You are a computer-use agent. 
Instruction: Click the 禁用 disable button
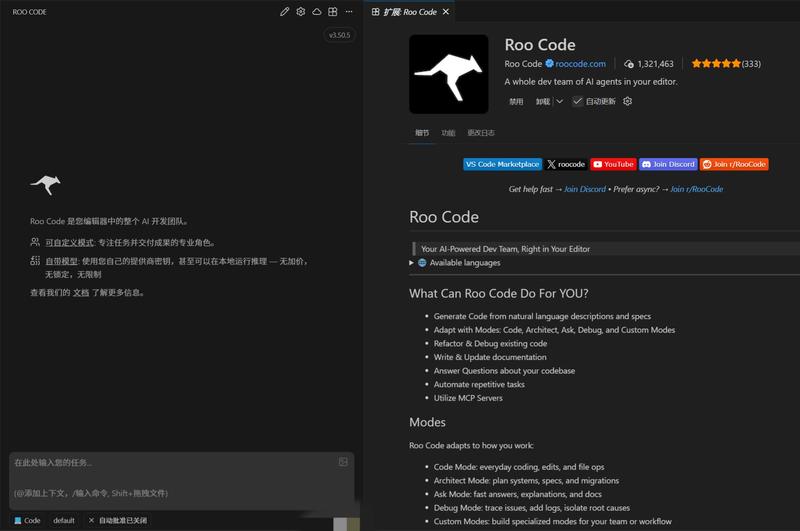point(516,102)
